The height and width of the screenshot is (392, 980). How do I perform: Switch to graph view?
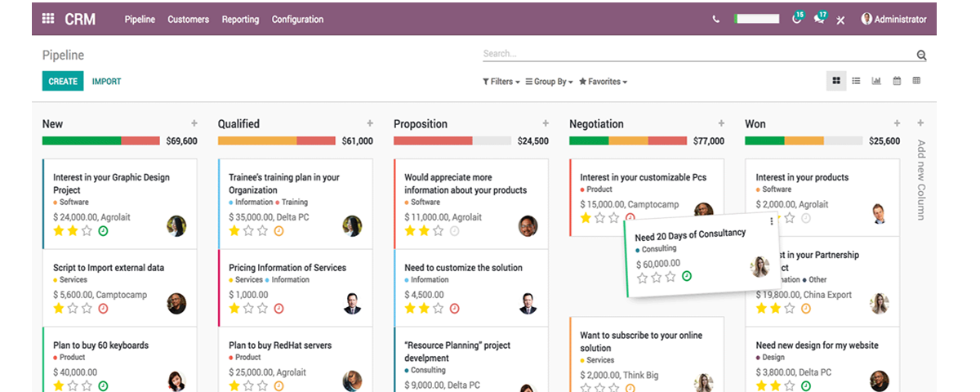[x=876, y=81]
